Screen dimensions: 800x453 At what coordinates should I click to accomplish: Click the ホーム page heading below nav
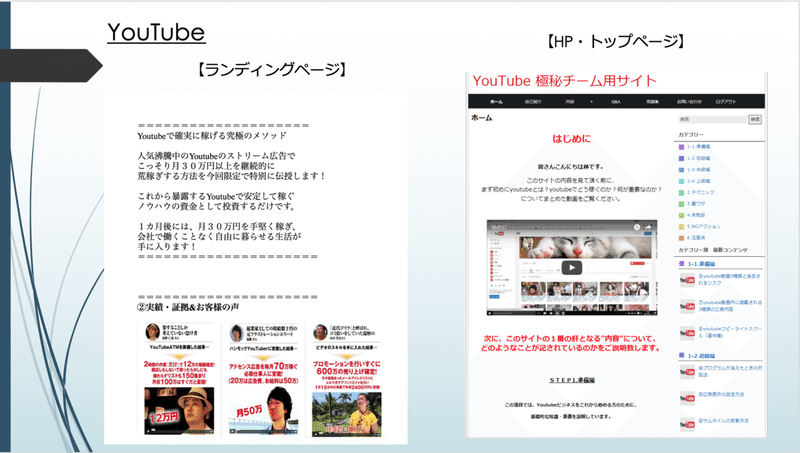(481, 118)
